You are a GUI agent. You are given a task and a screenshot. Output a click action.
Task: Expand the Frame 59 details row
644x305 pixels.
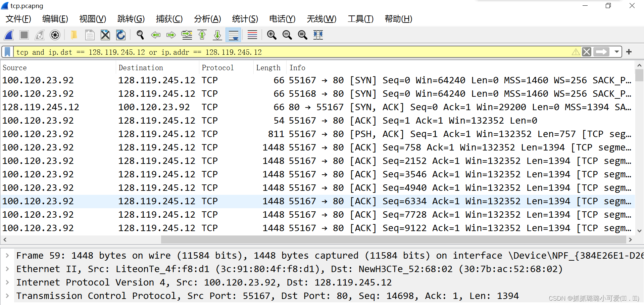(7, 256)
